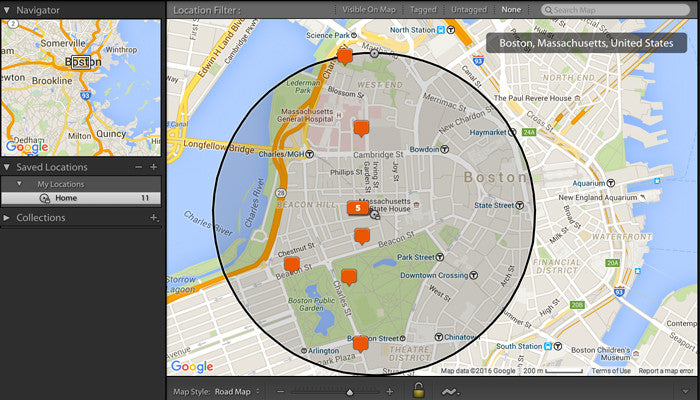The image size is (700, 400).
Task: Expand the Collections panel
Action: coord(7,218)
